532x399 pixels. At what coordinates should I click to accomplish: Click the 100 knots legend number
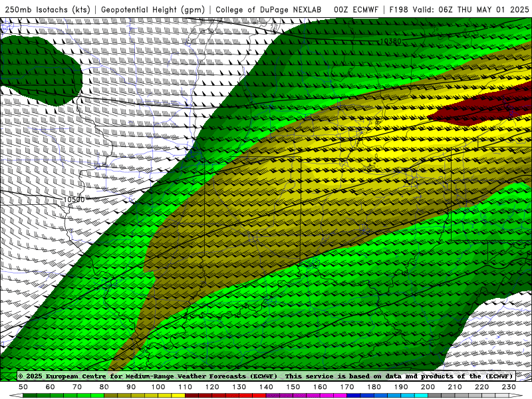pos(158,387)
